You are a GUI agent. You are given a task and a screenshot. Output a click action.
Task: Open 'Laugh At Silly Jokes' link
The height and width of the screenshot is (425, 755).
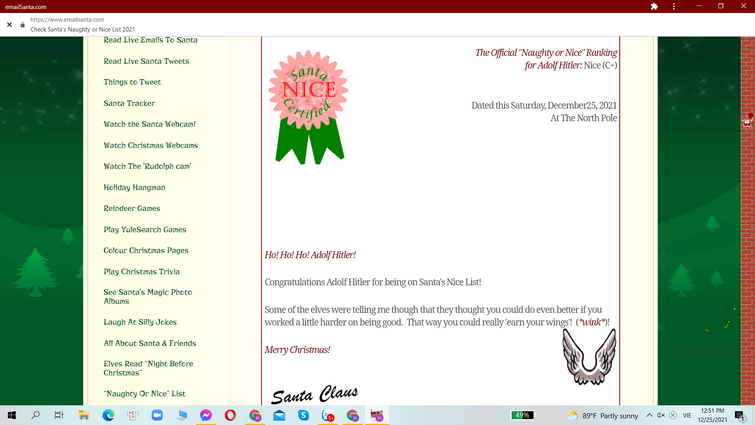pyautogui.click(x=140, y=322)
